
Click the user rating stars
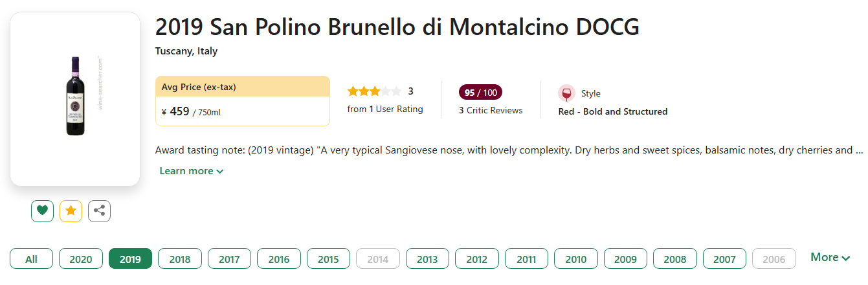[x=374, y=91]
